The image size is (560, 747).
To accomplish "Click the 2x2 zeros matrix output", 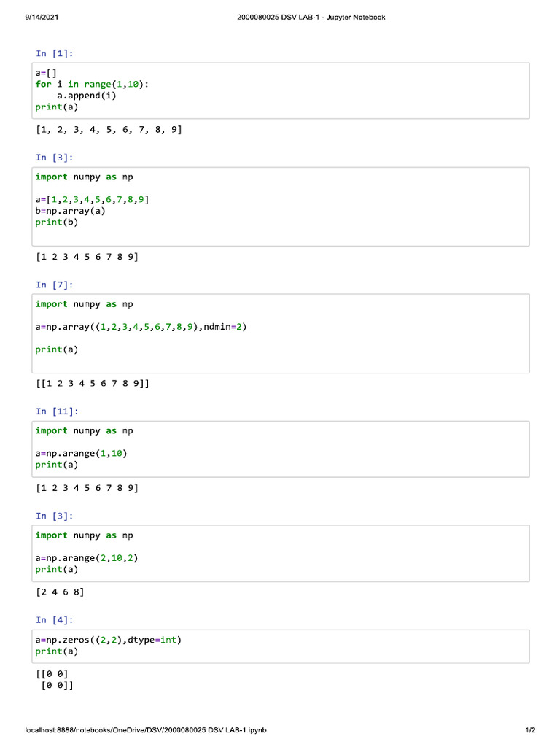I will [x=55, y=680].
